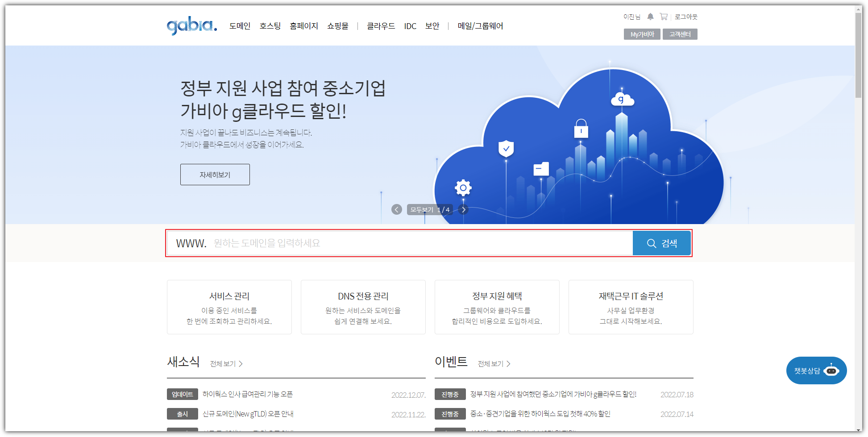Go to next banner slide arrow
Image resolution: width=868 pixels, height=437 pixels.
[464, 209]
